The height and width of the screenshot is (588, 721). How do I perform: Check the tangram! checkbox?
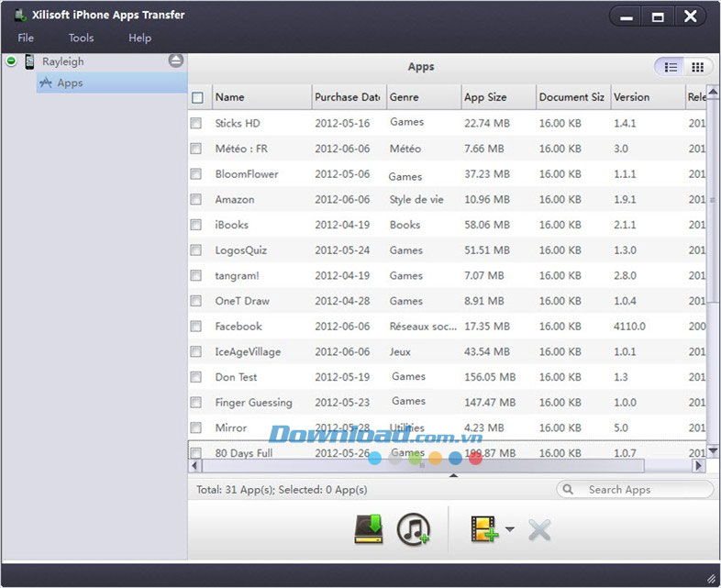(196, 275)
